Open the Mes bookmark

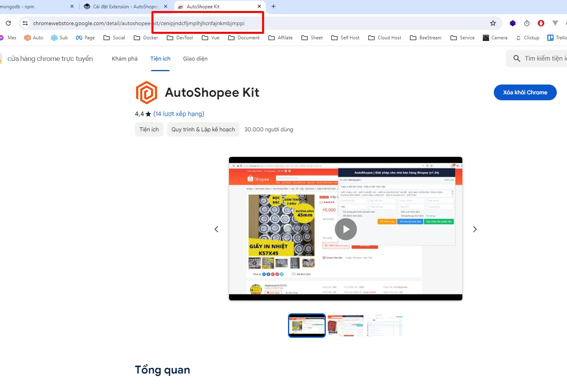click(x=8, y=38)
